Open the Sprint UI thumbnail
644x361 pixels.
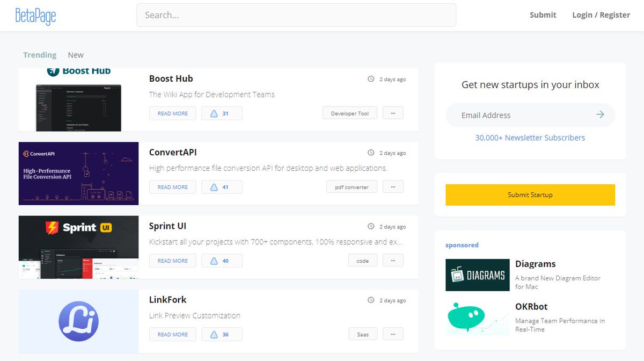click(79, 247)
